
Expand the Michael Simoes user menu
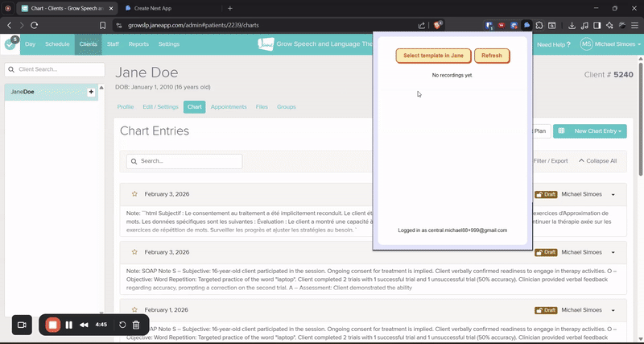609,44
